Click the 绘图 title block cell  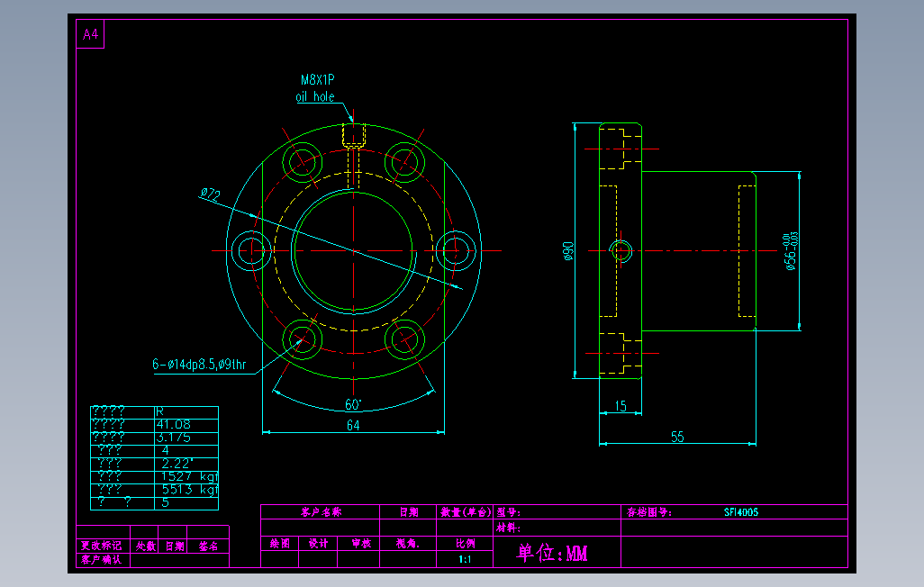280,544
